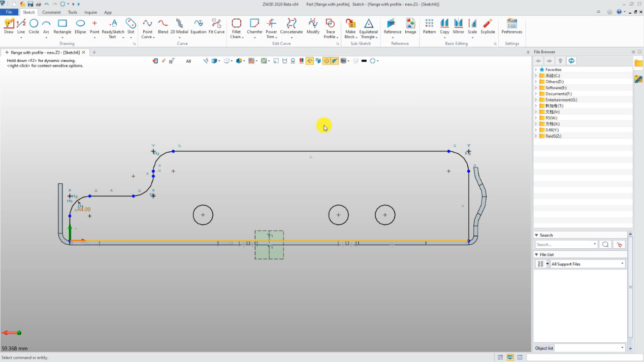The width and height of the screenshot is (644, 362).
Task: Toggle the highlighted yellow curve display button
Action: click(x=309, y=61)
